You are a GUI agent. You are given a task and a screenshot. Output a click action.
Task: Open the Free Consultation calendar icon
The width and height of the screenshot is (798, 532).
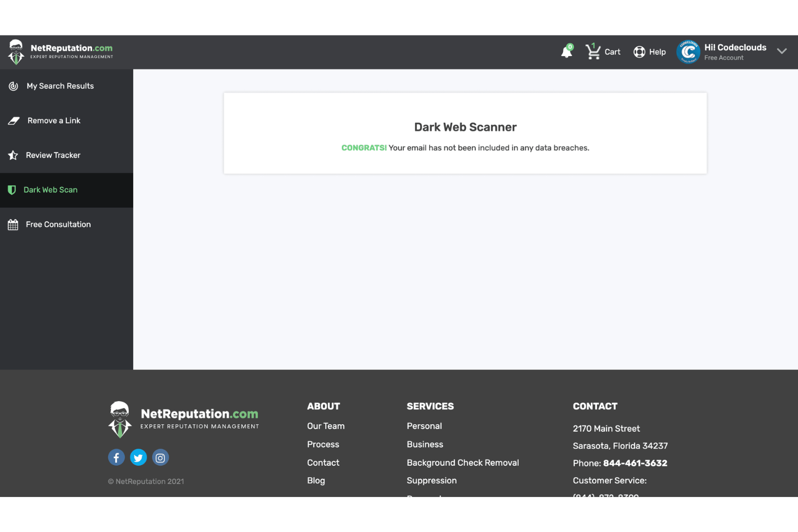click(x=12, y=224)
